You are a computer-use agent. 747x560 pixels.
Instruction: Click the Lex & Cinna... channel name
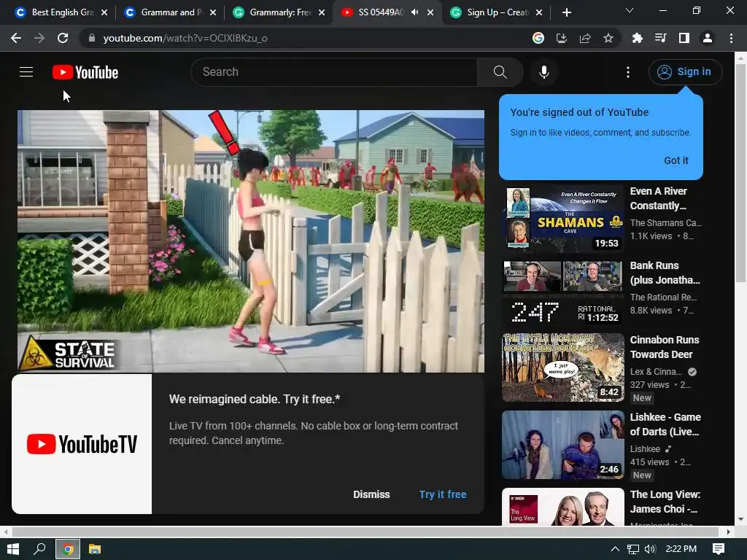(656, 371)
